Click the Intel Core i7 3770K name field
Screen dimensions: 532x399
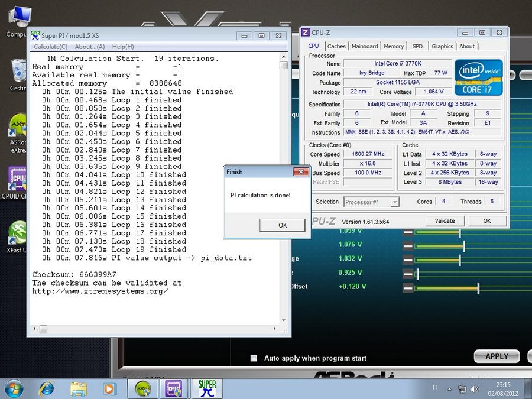(x=398, y=63)
